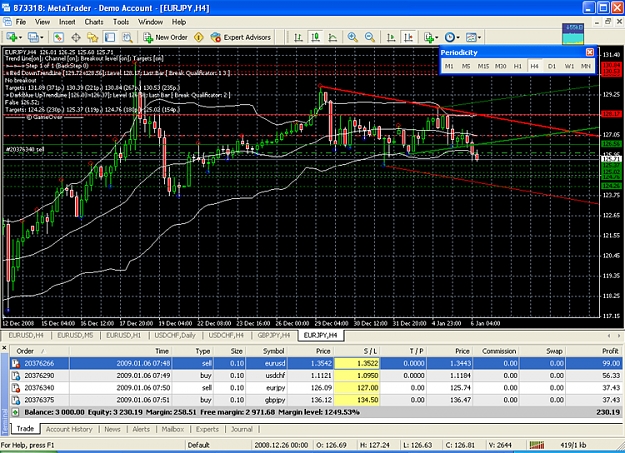Select the M5 periodicity button
Image resolution: width=625 pixels, height=453 pixels.
click(x=466, y=66)
